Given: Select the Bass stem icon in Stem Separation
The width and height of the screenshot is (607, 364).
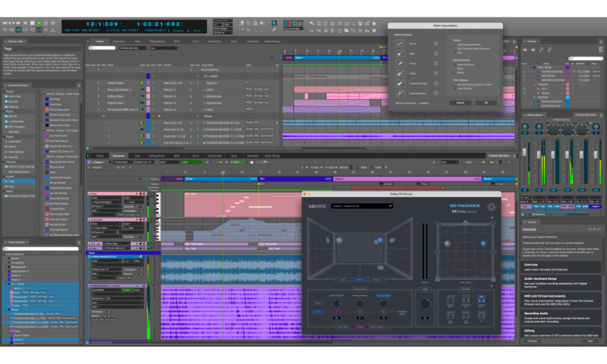Looking at the screenshot, I should click(x=400, y=53).
